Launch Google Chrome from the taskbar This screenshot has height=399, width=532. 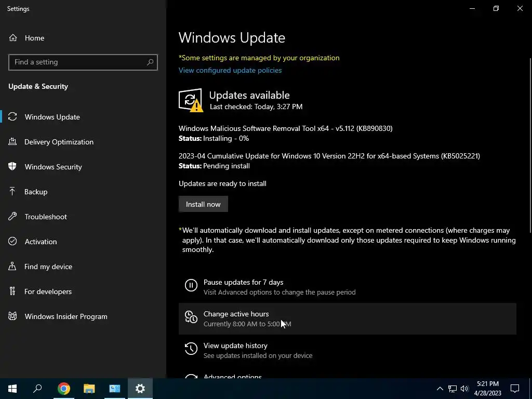[x=64, y=389]
